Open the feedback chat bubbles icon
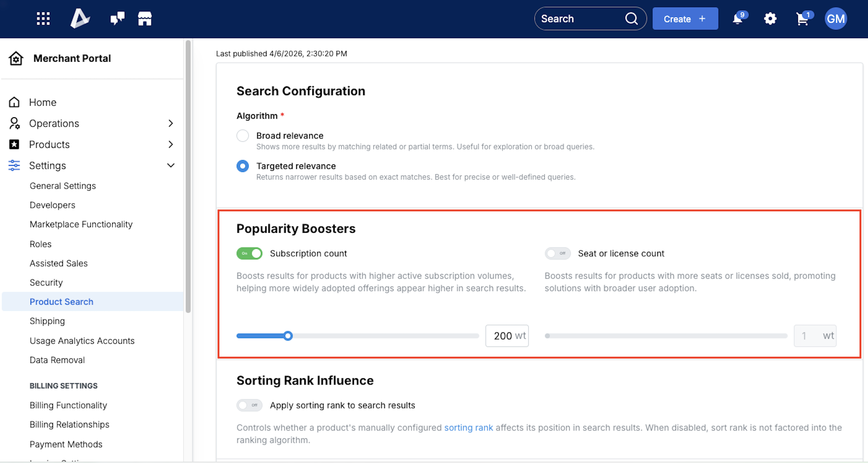Viewport: 868px width, 463px height. 117,18
